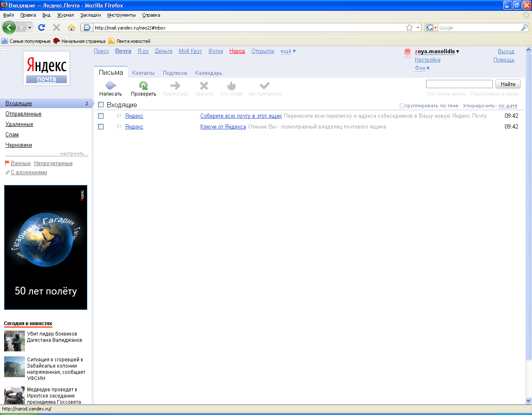Flag the Соберите всю почту message as important

point(119,116)
